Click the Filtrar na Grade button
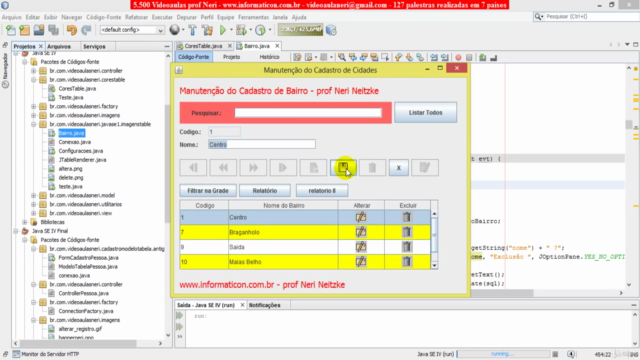The width and height of the screenshot is (640, 360). (x=208, y=191)
